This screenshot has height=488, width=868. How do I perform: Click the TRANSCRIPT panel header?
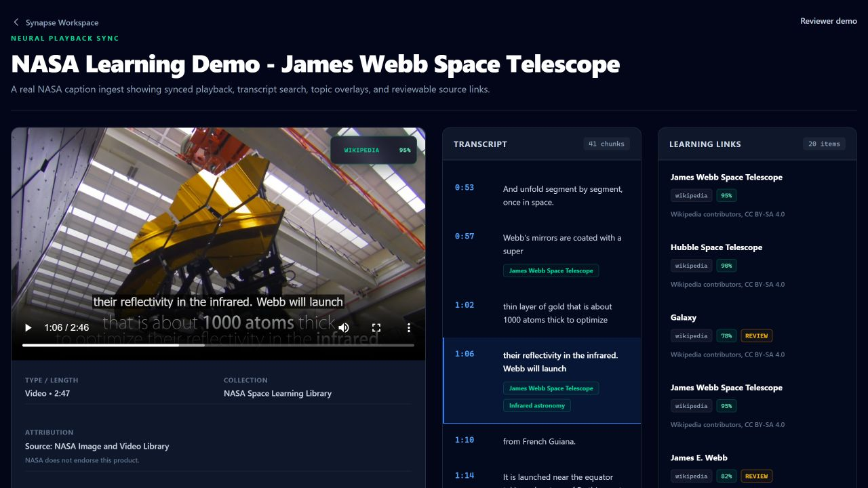pos(480,144)
